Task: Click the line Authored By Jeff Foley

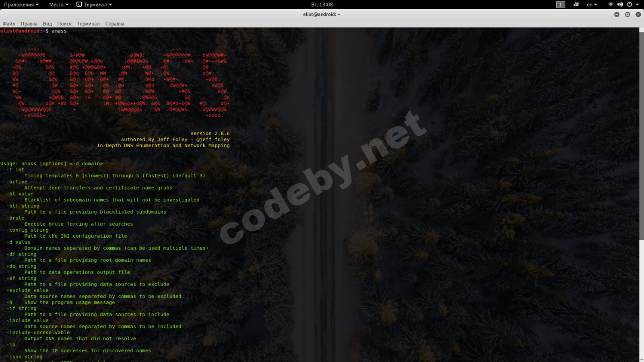Action: click(175, 140)
